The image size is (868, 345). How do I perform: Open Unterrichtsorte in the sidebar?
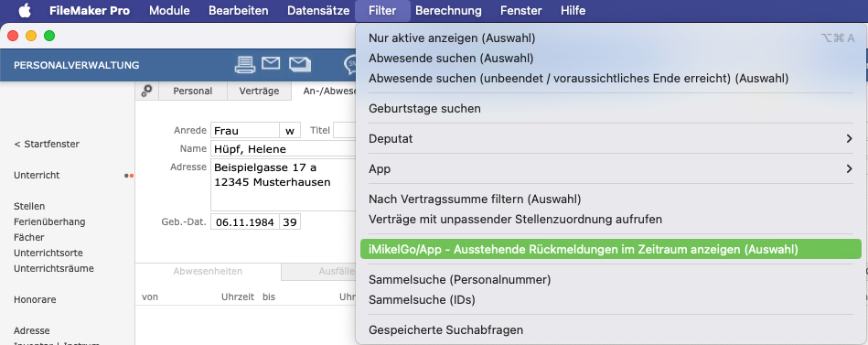pos(48,253)
